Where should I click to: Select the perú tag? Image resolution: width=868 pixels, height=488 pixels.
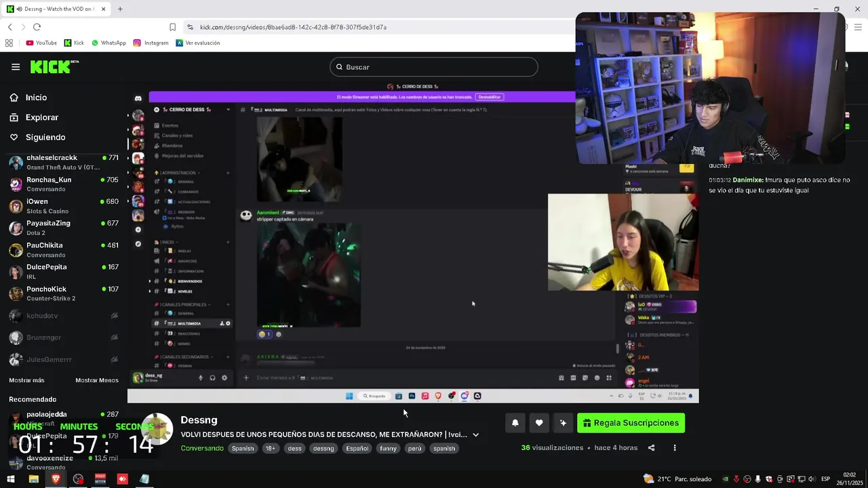point(415,448)
